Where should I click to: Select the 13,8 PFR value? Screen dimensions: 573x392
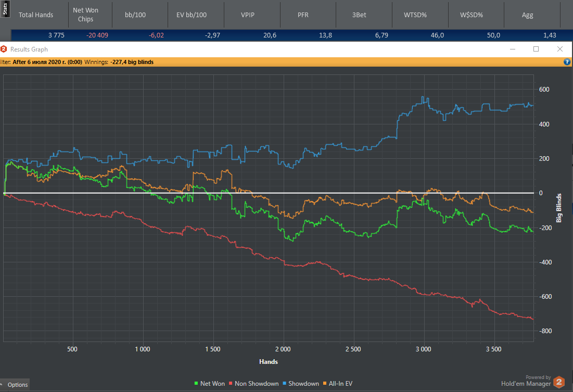(x=325, y=35)
